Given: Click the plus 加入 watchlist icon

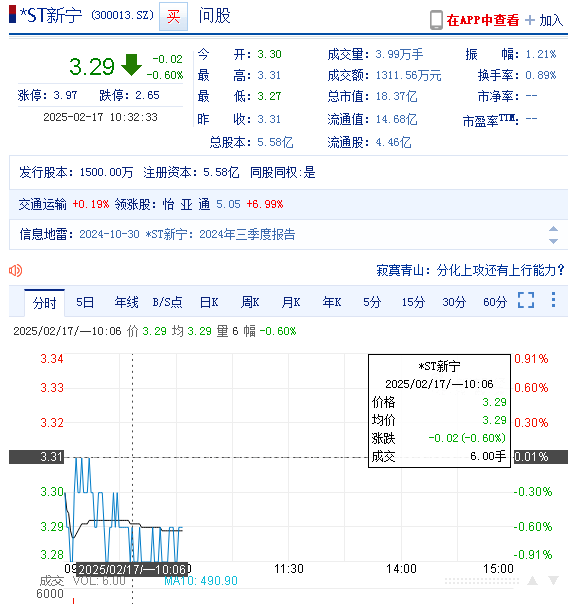Looking at the screenshot, I should coord(530,20).
